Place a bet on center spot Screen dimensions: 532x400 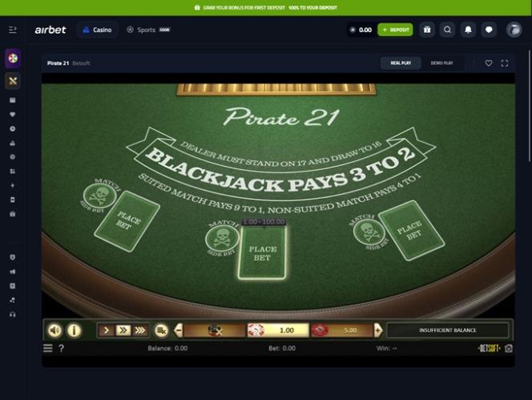(x=262, y=253)
